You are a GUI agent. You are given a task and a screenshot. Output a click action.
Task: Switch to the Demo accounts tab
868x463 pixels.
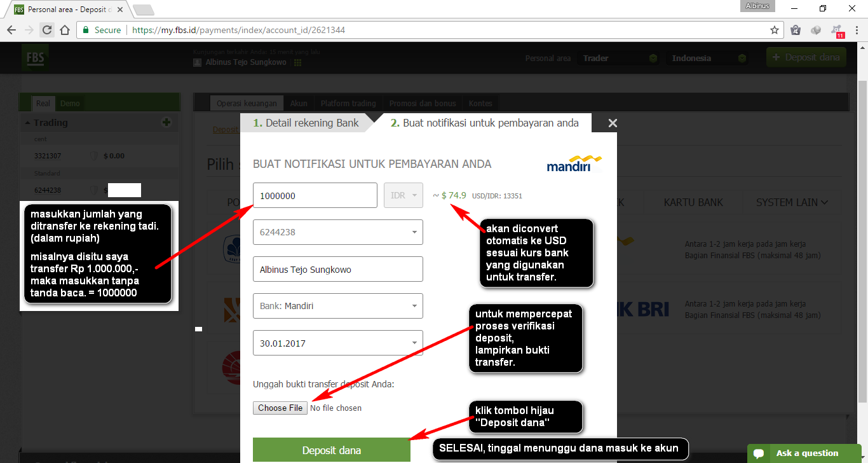point(70,104)
